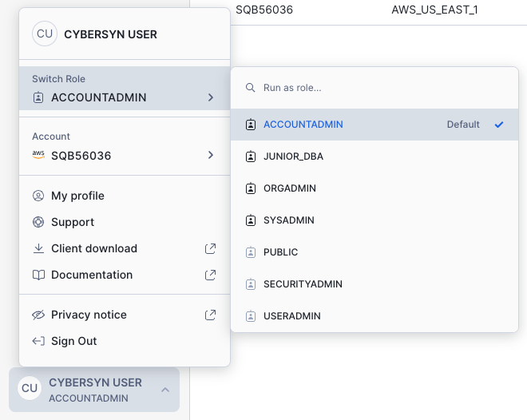Sign Out of the account
The height and width of the screenshot is (420, 527).
pos(73,341)
